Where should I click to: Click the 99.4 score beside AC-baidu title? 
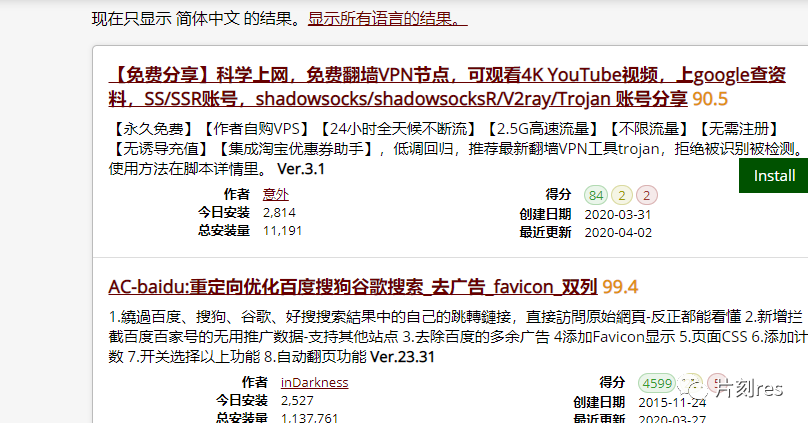click(620, 286)
